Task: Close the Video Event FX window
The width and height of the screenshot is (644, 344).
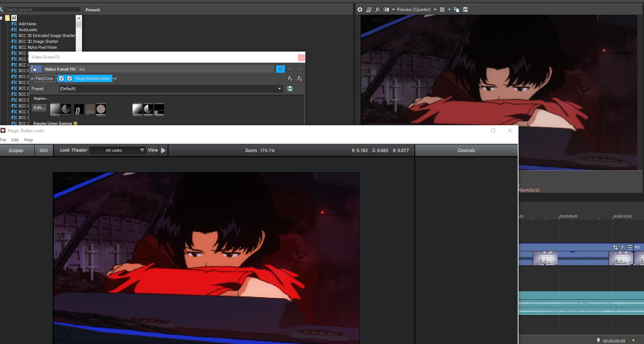Action: click(x=301, y=58)
